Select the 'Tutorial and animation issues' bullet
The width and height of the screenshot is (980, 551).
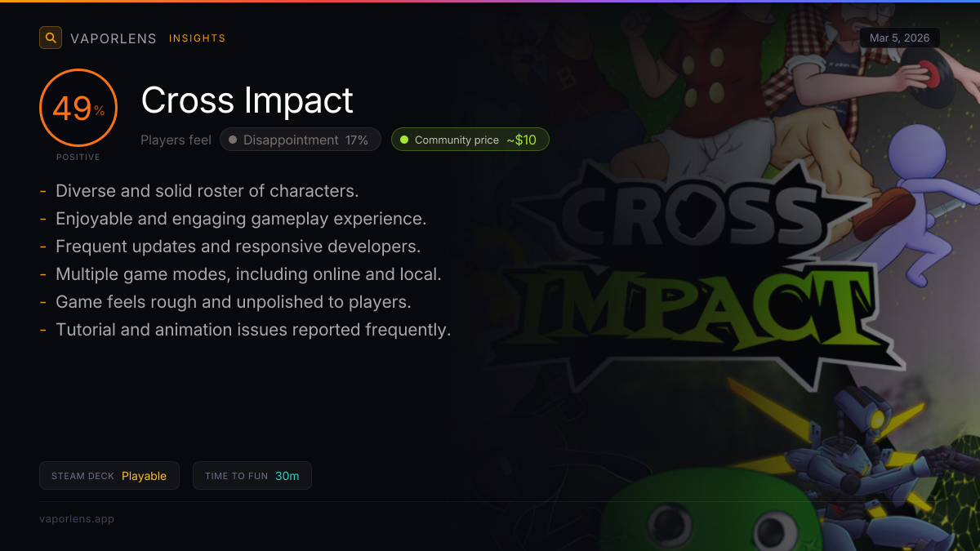click(253, 330)
